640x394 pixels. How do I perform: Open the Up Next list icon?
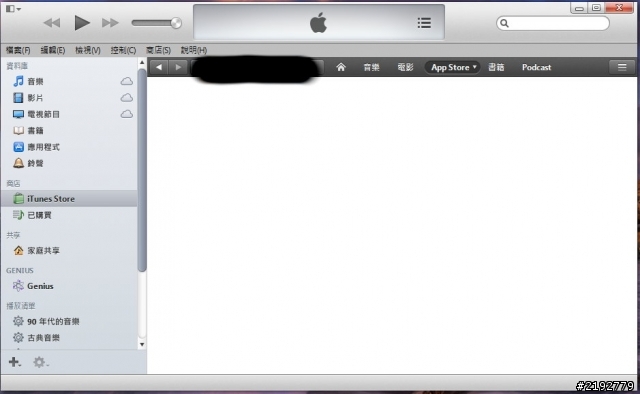[424, 23]
